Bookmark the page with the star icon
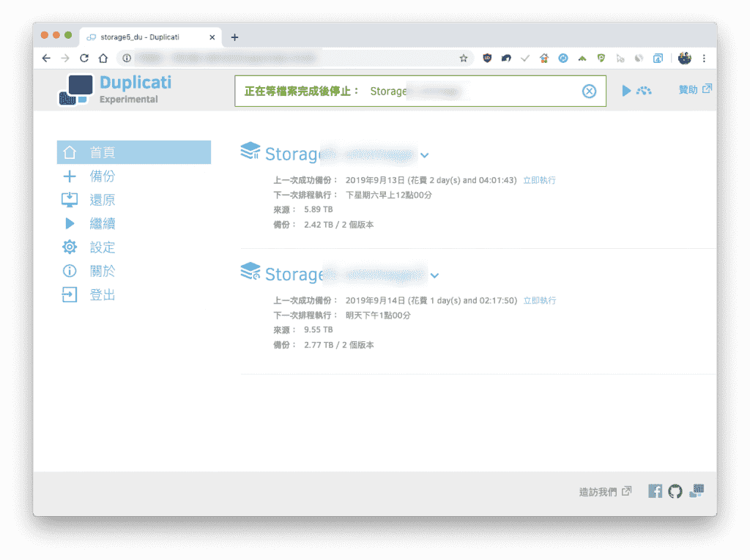The image size is (750, 560). 464,59
